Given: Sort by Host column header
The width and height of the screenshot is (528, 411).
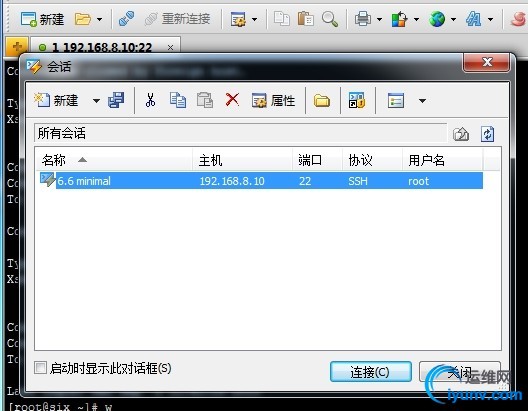Looking at the screenshot, I should (242, 160).
